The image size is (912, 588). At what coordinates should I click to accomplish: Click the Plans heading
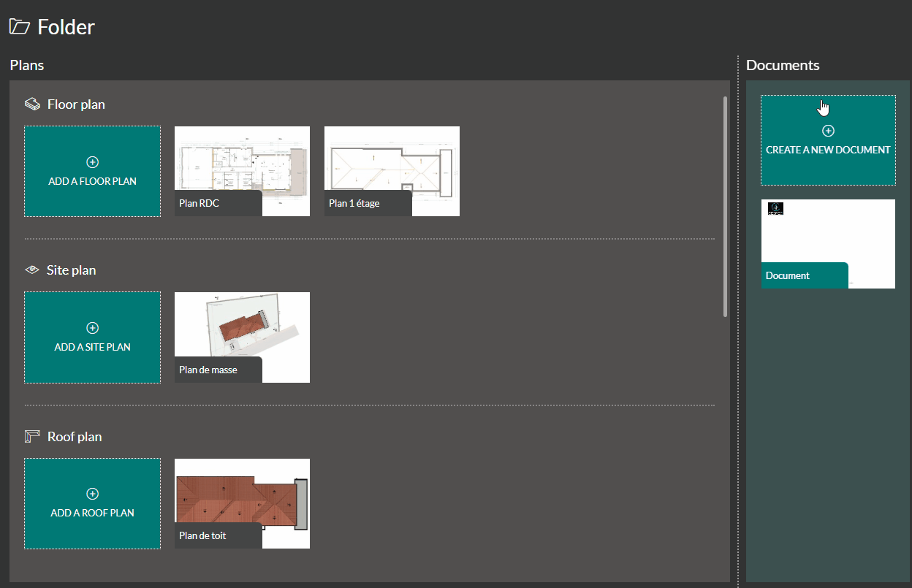27,66
